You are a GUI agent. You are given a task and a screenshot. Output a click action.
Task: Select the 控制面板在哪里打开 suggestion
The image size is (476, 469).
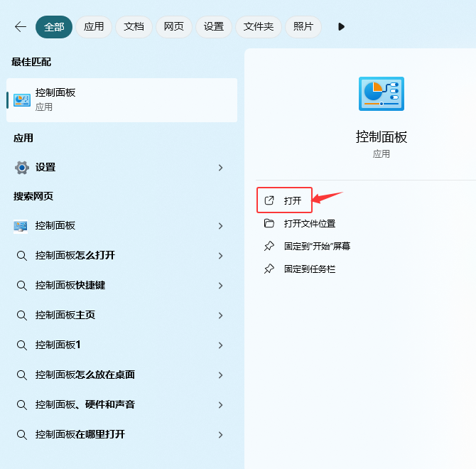(x=121, y=435)
